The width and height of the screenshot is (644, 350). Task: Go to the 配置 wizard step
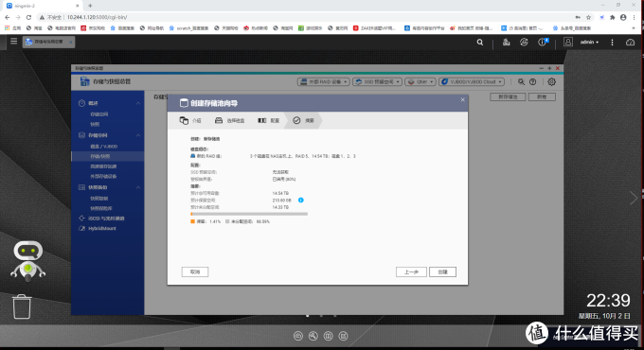(269, 121)
